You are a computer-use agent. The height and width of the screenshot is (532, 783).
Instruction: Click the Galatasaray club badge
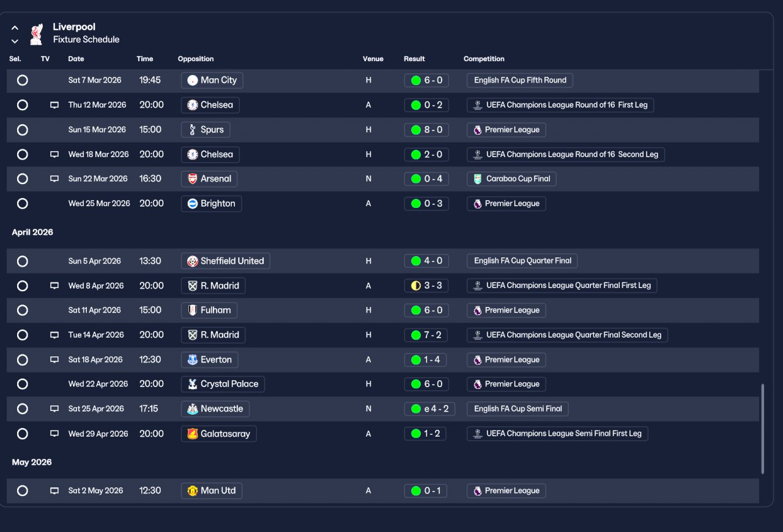[x=193, y=434]
